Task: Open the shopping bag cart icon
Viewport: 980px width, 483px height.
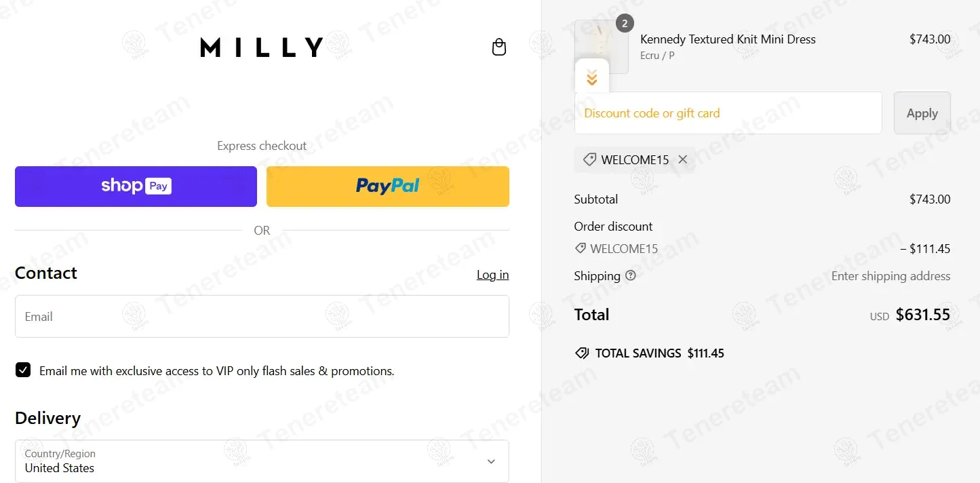Action: coord(499,47)
